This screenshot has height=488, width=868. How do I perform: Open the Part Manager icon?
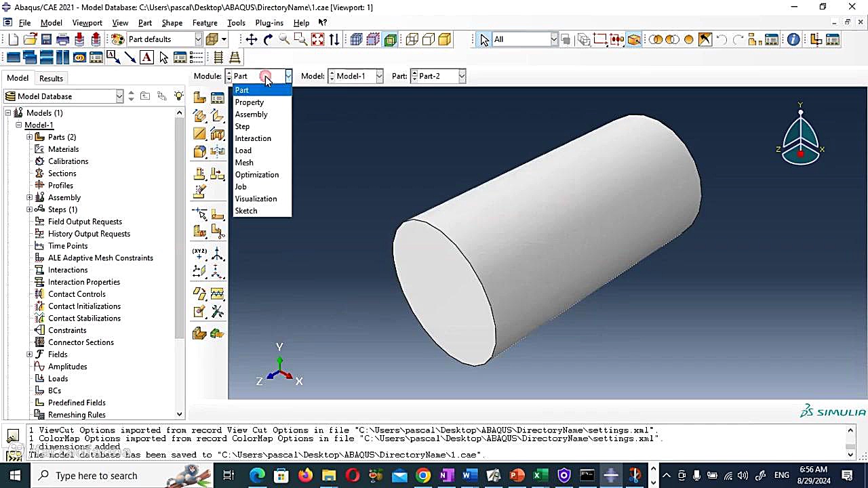click(217, 98)
